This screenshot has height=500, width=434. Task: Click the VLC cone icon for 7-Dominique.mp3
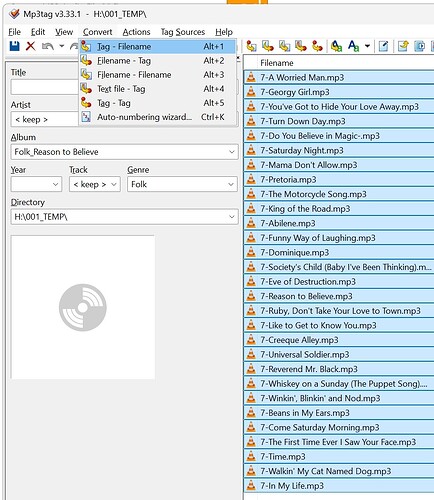(x=251, y=252)
